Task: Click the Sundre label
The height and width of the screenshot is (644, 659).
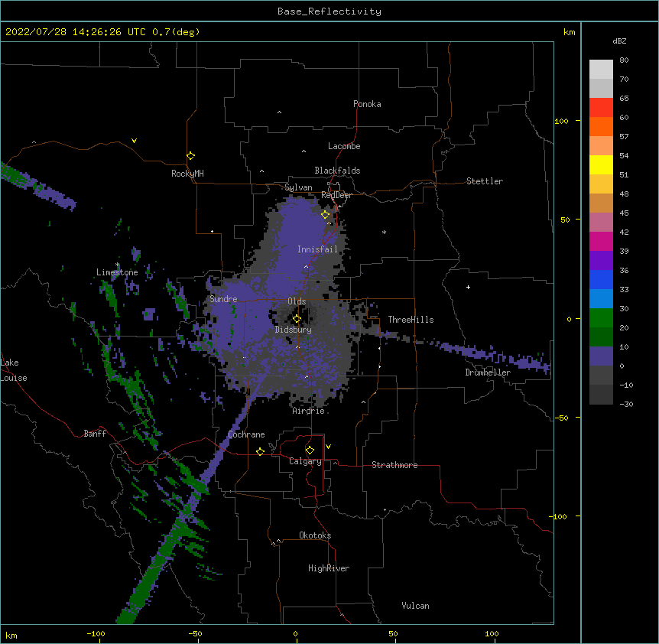Action: coord(223,299)
